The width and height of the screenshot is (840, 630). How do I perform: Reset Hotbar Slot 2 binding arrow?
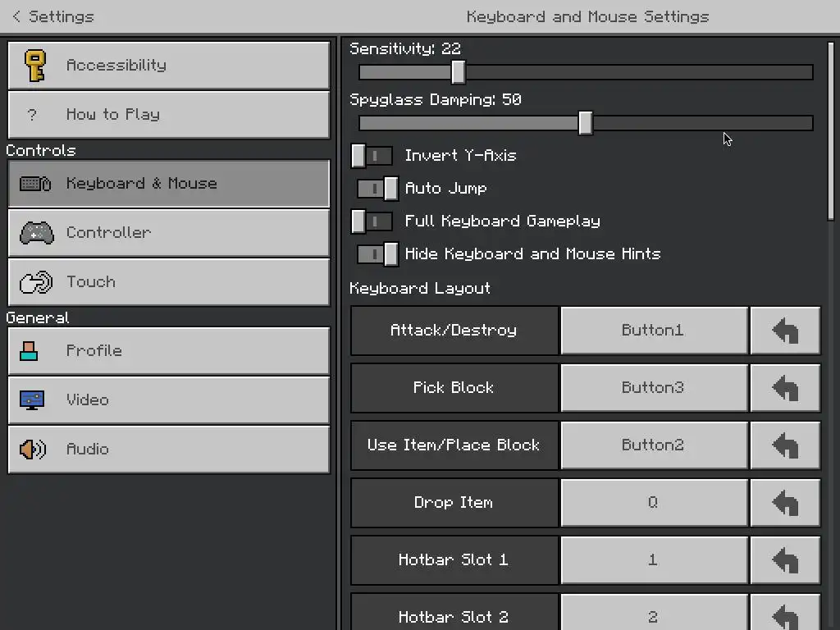pos(785,612)
